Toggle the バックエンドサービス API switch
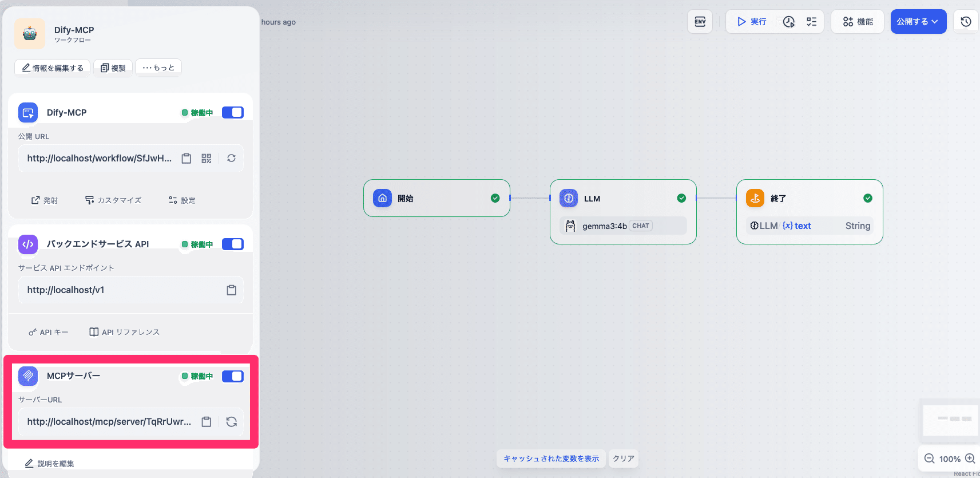Viewport: 980px width, 478px height. click(x=233, y=244)
